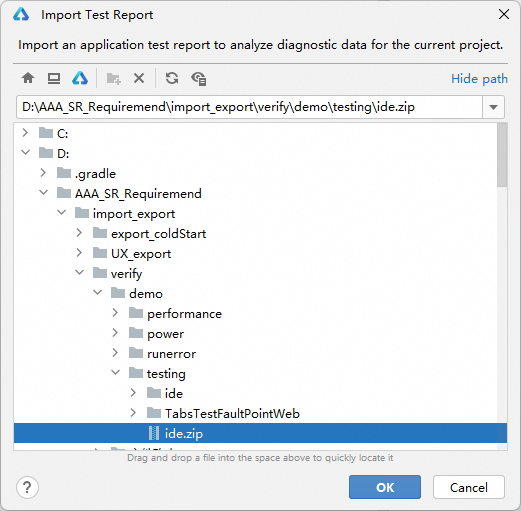This screenshot has height=511, width=521.
Task: Go to the home directory icon
Action: click(28, 79)
